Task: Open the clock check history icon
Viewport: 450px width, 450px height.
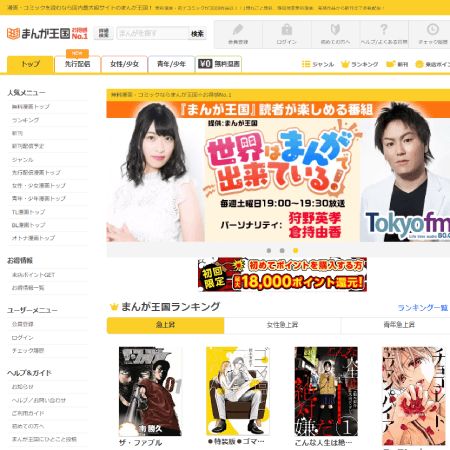Action: click(x=433, y=30)
